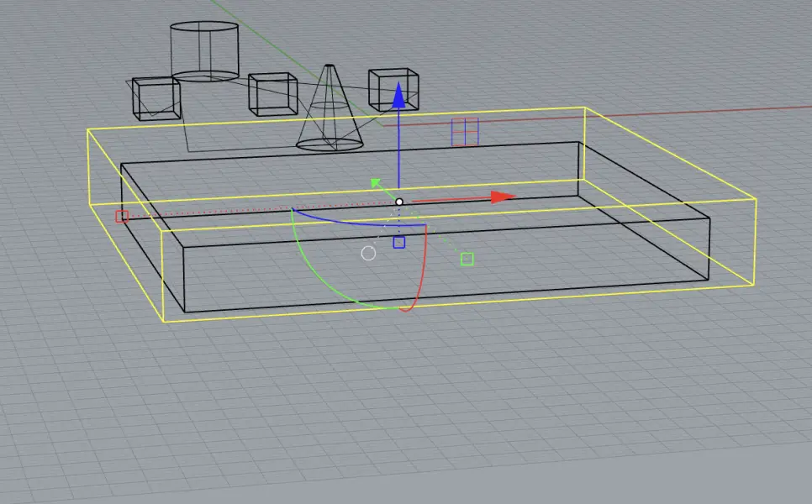Image resolution: width=812 pixels, height=504 pixels.
Task: Click the white origin dot of the gizmo
Action: [398, 201]
